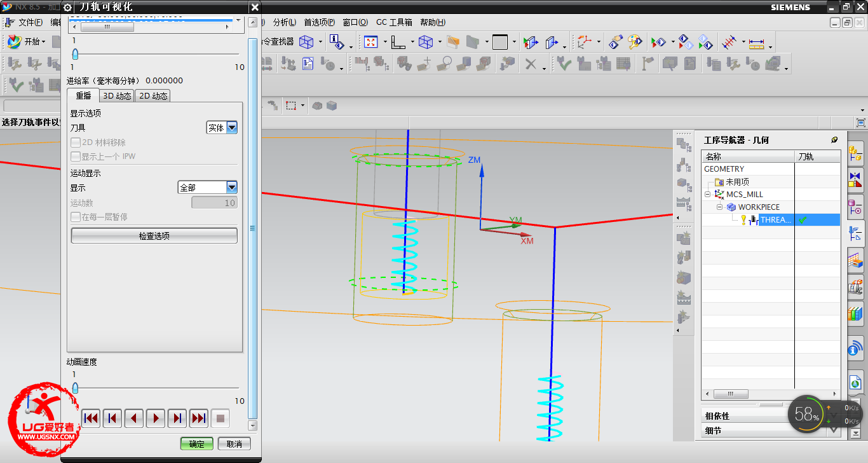Expand the 细节 panel section

(x=772, y=431)
